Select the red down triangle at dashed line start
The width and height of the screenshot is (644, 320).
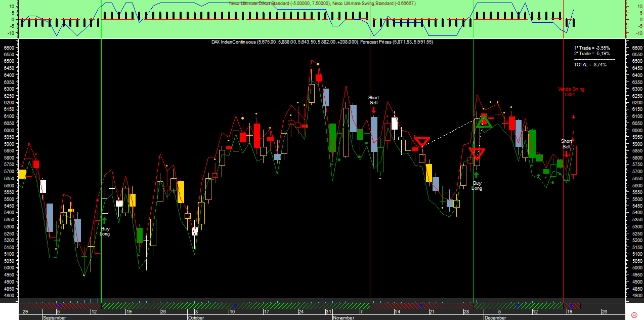coord(422,142)
